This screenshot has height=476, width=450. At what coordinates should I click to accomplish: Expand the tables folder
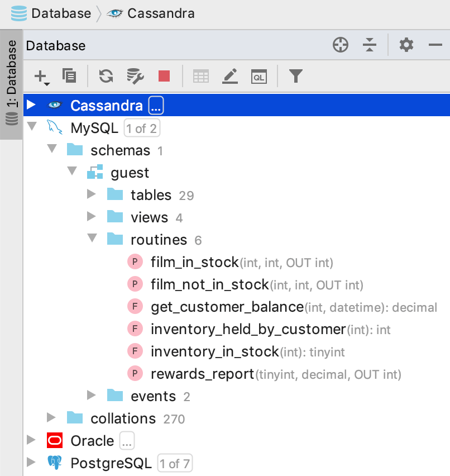pyautogui.click(x=92, y=194)
